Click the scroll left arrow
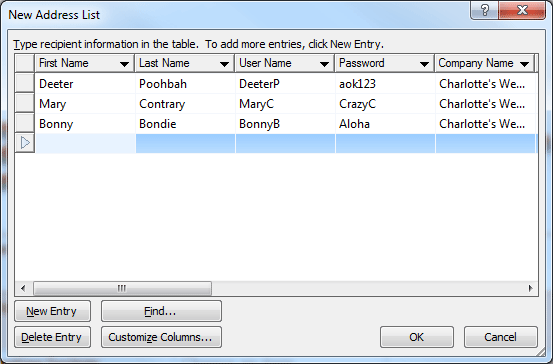Screen dimensions: 553x364 23,289
